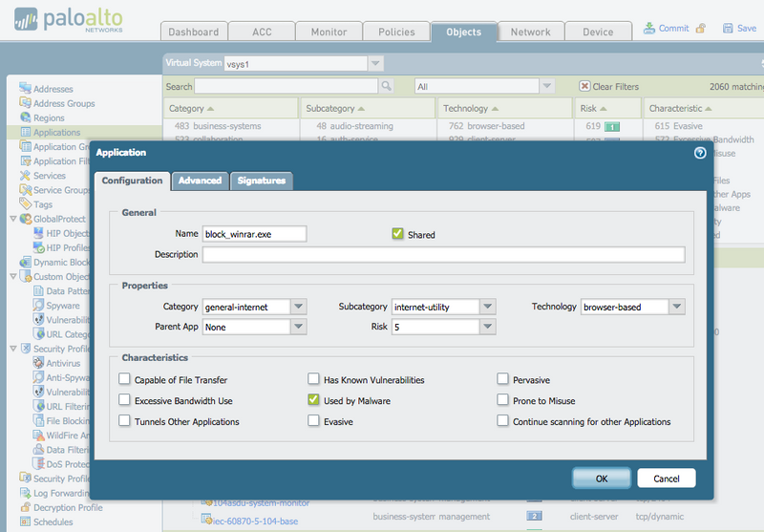Check the Evasive characteristic box
This screenshot has width=764, height=532.
click(313, 421)
